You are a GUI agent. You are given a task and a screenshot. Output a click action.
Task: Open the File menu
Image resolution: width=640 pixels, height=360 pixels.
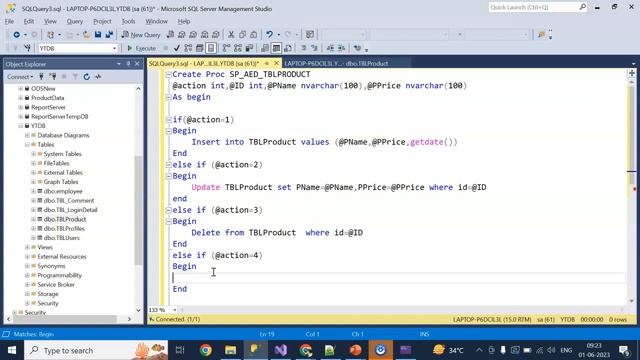click(9, 21)
